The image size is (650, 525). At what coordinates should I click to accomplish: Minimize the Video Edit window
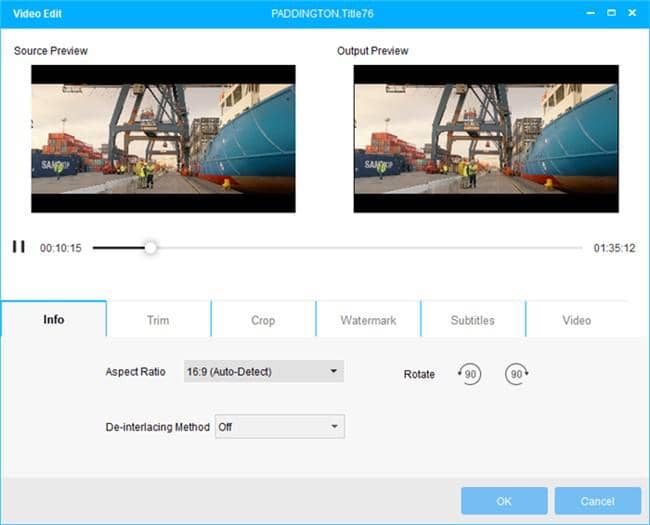point(591,13)
